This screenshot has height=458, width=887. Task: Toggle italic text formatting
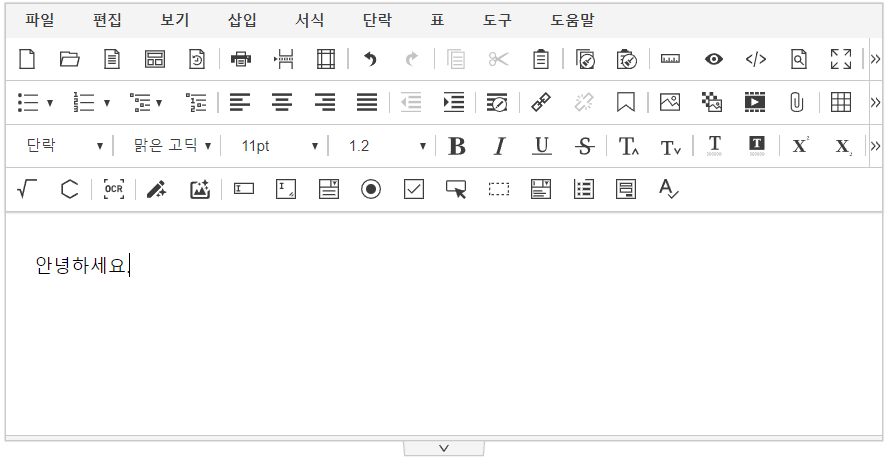click(x=499, y=146)
